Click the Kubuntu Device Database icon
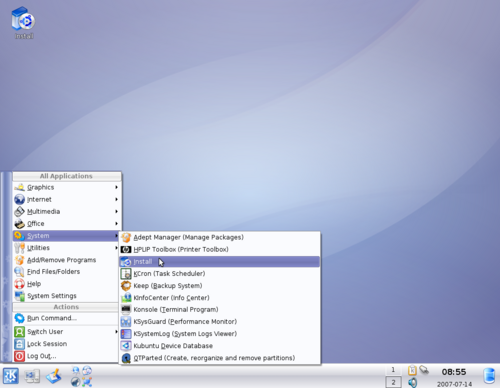The image size is (500, 388). (126, 346)
